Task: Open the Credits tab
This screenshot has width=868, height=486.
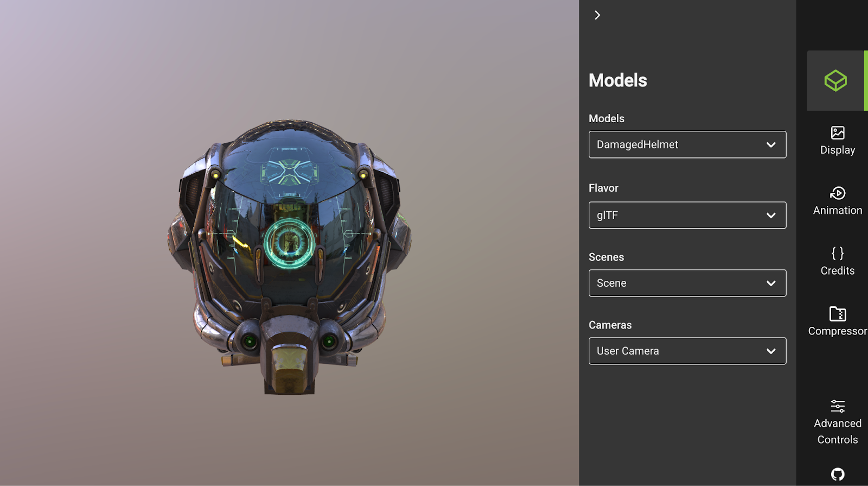Action: click(838, 262)
